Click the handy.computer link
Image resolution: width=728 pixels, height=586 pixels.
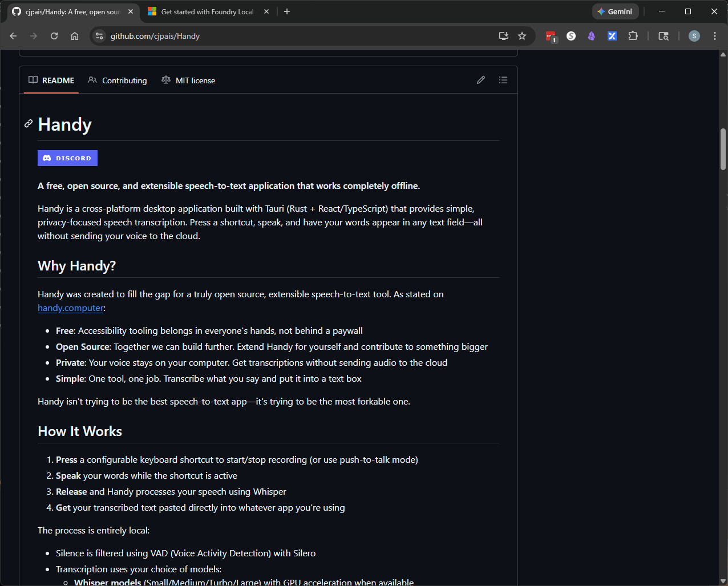point(70,308)
